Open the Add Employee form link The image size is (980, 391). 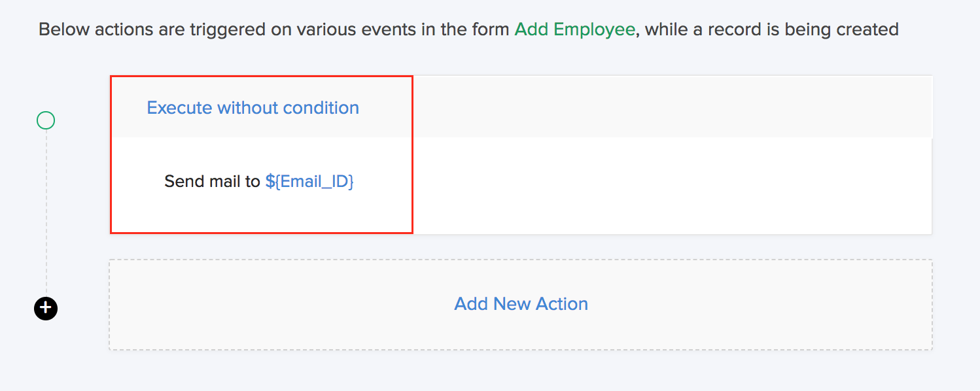[574, 29]
